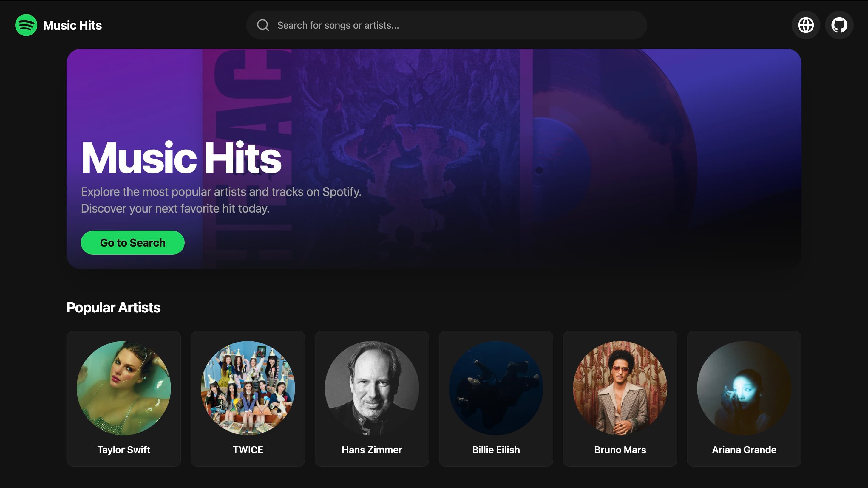Image resolution: width=868 pixels, height=488 pixels.
Task: Open the Hans Zimmer artist card
Action: (372, 388)
